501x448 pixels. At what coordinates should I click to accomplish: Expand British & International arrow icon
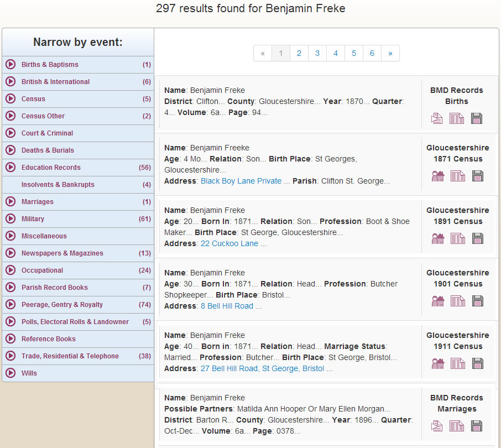(11, 81)
